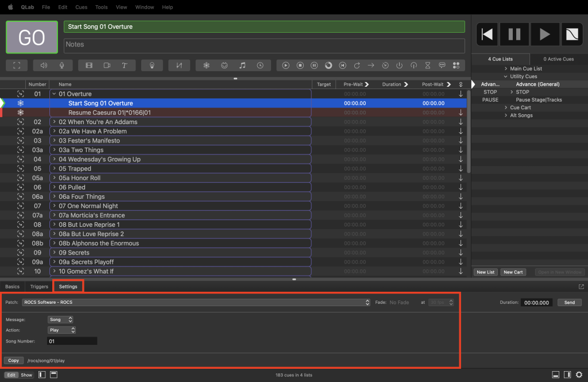
Task: Add a Load cue from the toolbar
Action: [x=328, y=65]
